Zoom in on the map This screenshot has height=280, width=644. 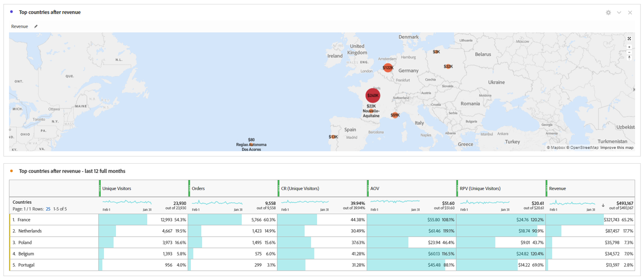pos(629,46)
